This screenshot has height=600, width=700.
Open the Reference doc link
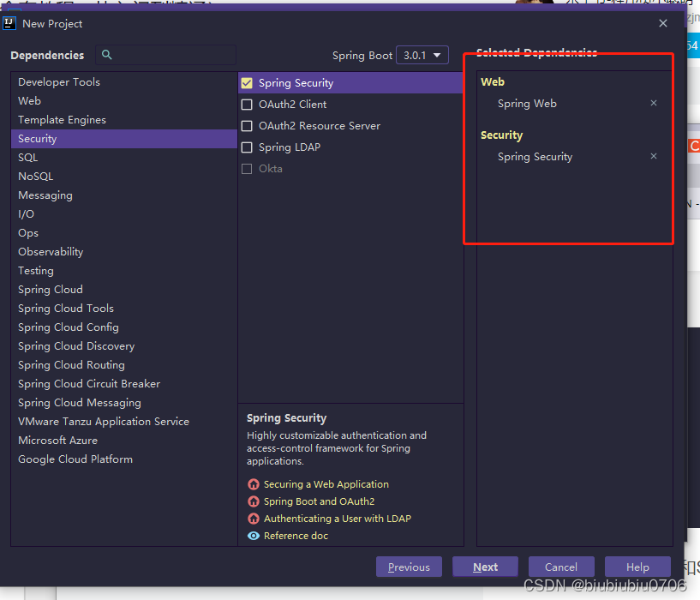pos(296,536)
